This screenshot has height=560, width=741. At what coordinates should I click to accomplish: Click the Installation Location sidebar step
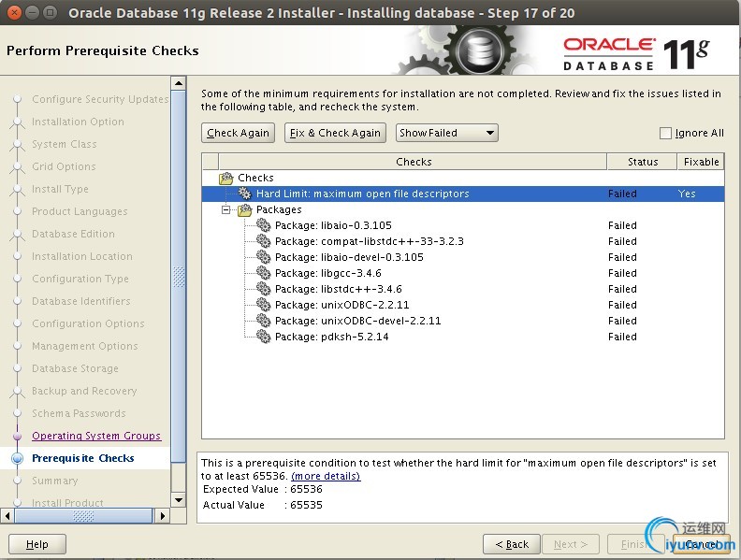pos(82,256)
